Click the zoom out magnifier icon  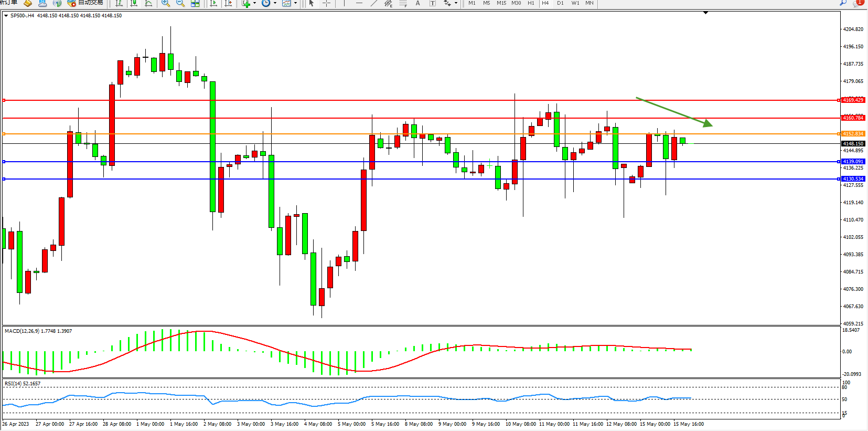tap(180, 3)
